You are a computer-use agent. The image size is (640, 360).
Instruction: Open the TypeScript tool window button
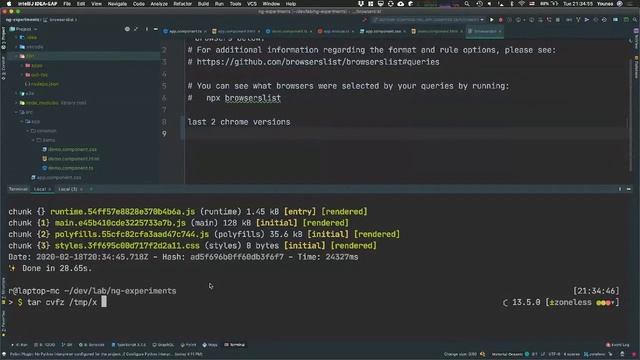129,345
